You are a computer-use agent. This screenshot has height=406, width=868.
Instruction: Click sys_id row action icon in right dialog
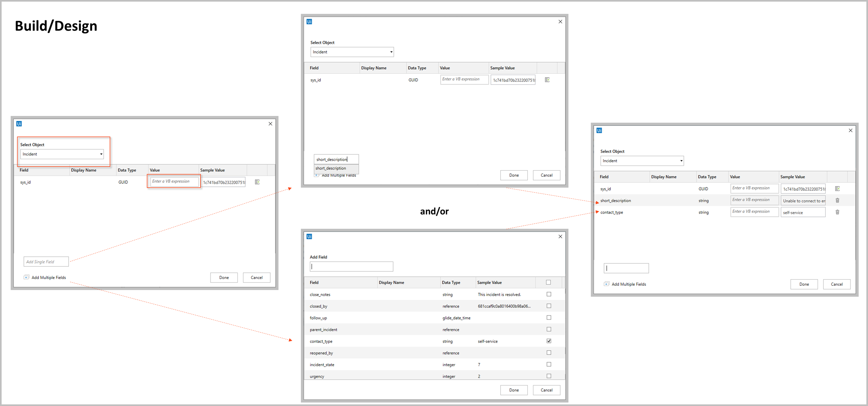click(x=837, y=189)
